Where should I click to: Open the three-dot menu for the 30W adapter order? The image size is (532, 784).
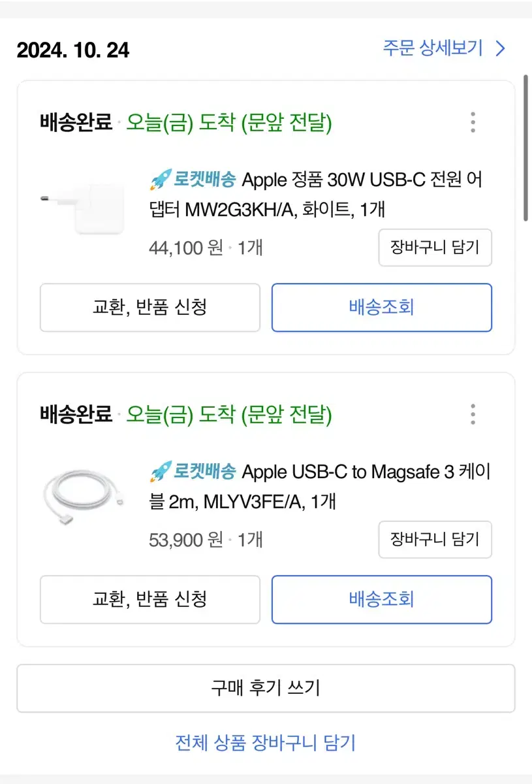[x=473, y=122]
